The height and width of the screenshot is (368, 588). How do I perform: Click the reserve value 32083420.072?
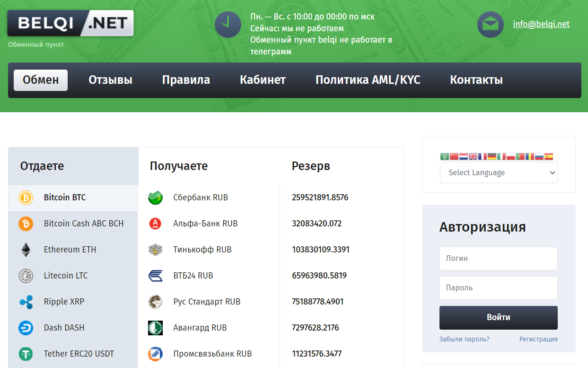(x=317, y=224)
